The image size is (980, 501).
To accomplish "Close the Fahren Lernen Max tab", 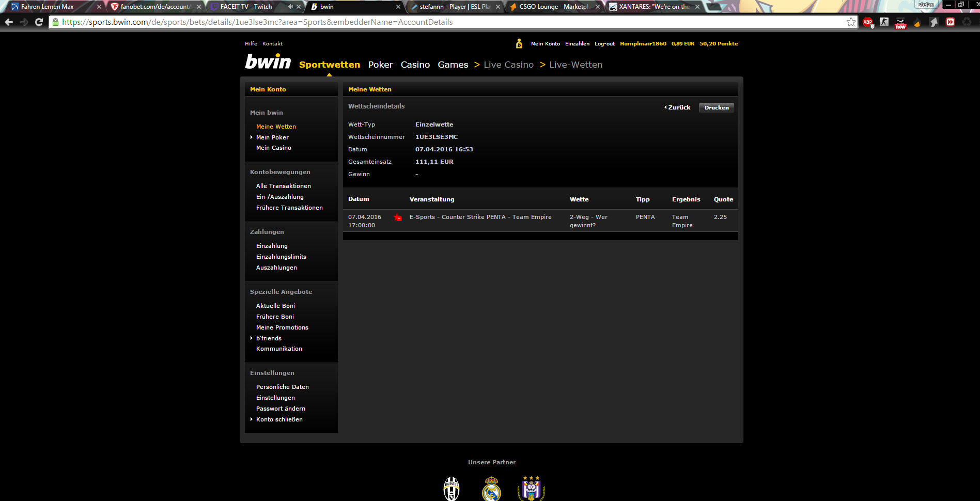I will pyautogui.click(x=99, y=7).
